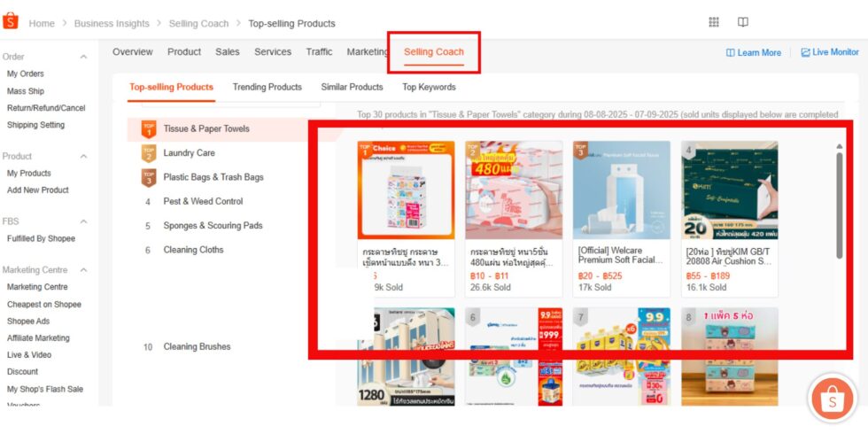This screenshot has height=434, width=868.
Task: Open the apps grid icon
Action: point(714,22)
